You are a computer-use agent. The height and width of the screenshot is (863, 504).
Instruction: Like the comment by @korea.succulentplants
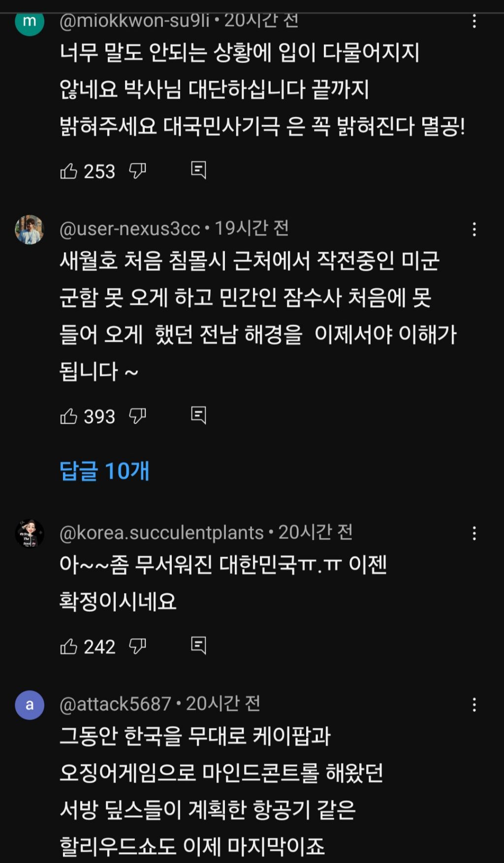point(69,646)
